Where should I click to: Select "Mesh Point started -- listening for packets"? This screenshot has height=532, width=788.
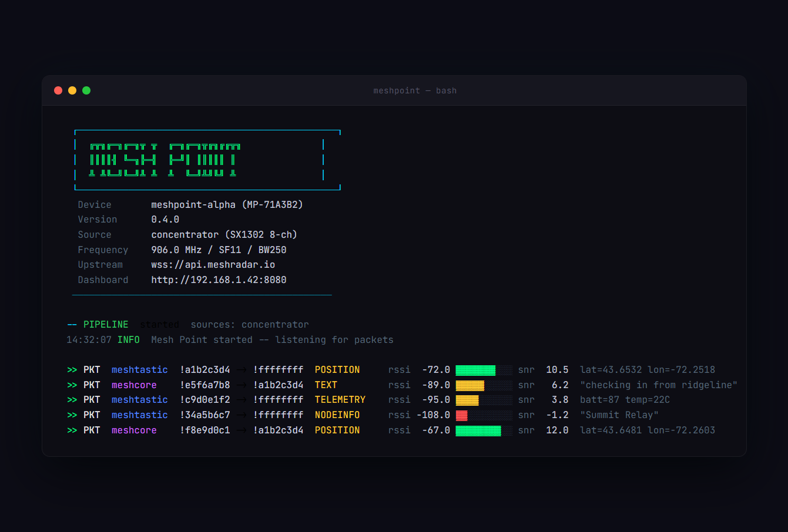[x=272, y=340]
